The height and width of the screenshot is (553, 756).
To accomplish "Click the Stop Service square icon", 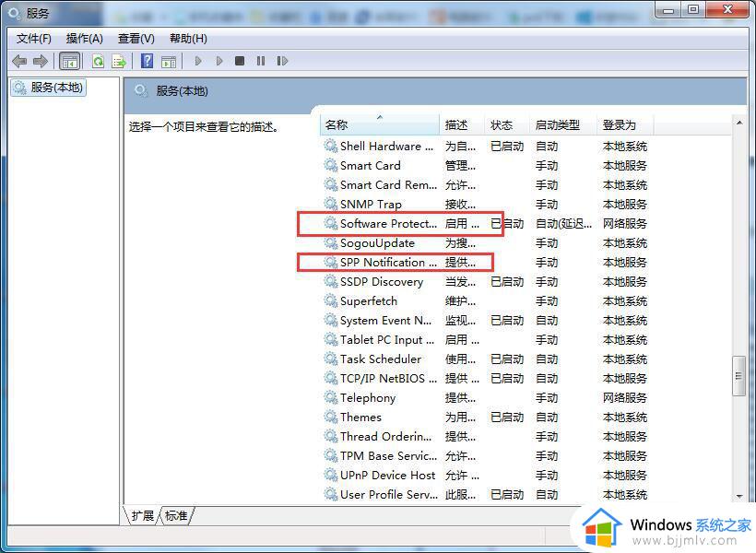I will (239, 61).
